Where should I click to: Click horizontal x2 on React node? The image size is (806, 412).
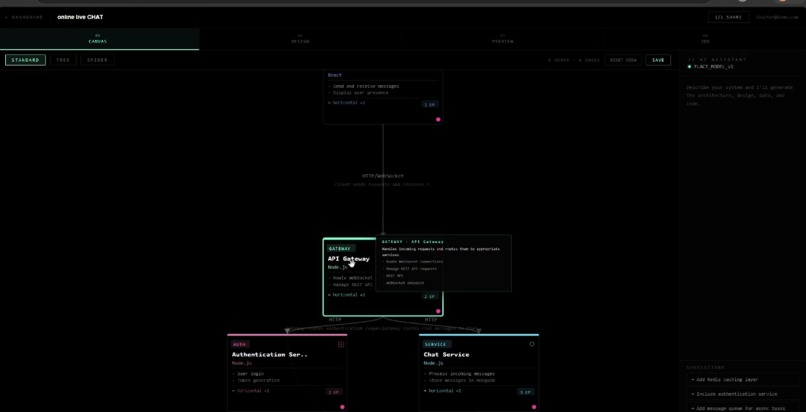(346, 103)
